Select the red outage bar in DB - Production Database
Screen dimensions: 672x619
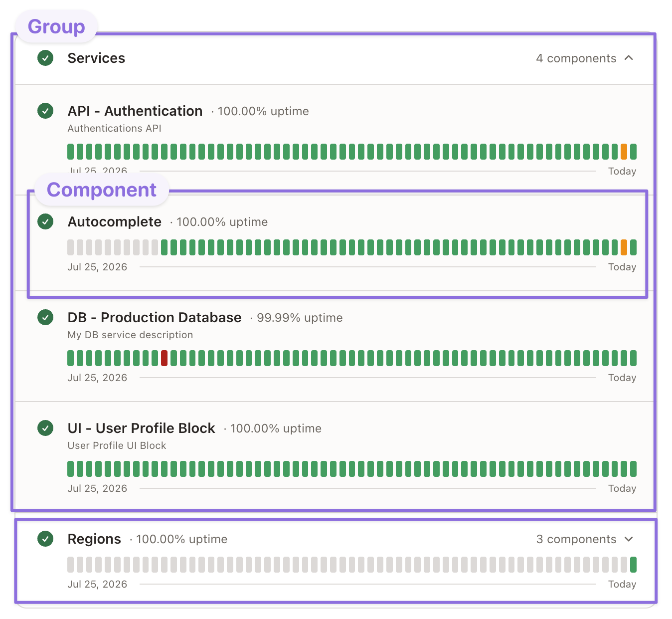[x=164, y=358]
